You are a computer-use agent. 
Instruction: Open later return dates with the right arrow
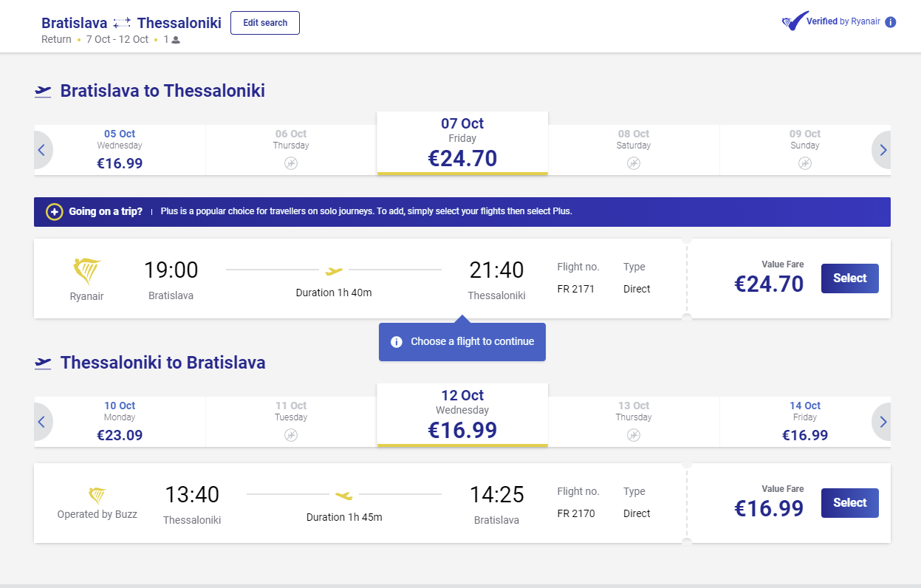882,422
